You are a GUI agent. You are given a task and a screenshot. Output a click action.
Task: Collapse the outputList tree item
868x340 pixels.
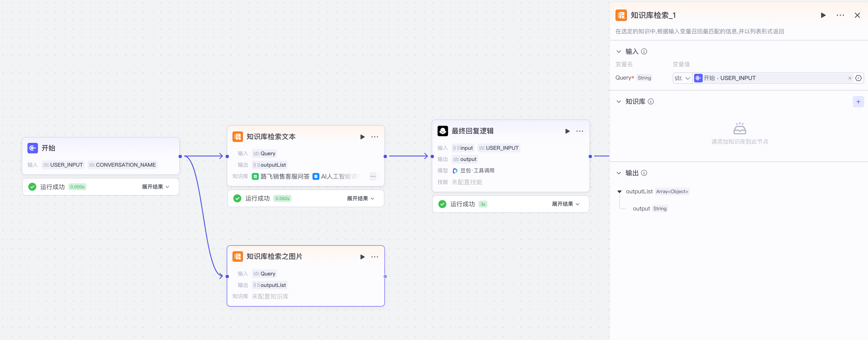coord(619,191)
